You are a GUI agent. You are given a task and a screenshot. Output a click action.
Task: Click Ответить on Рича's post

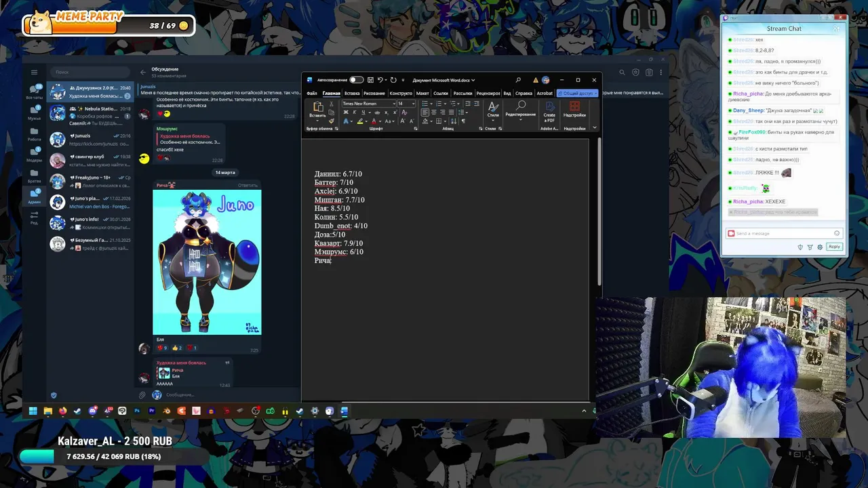248,185
